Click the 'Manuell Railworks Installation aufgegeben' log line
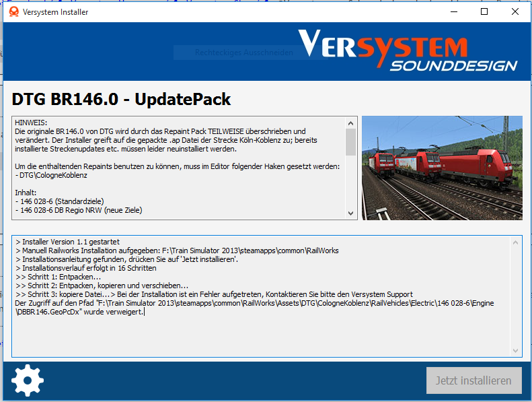Viewport: 532px width, 402px height. point(177,250)
